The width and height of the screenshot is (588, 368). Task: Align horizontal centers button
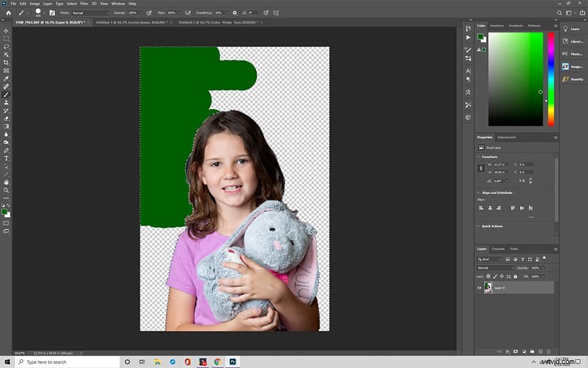coord(490,208)
